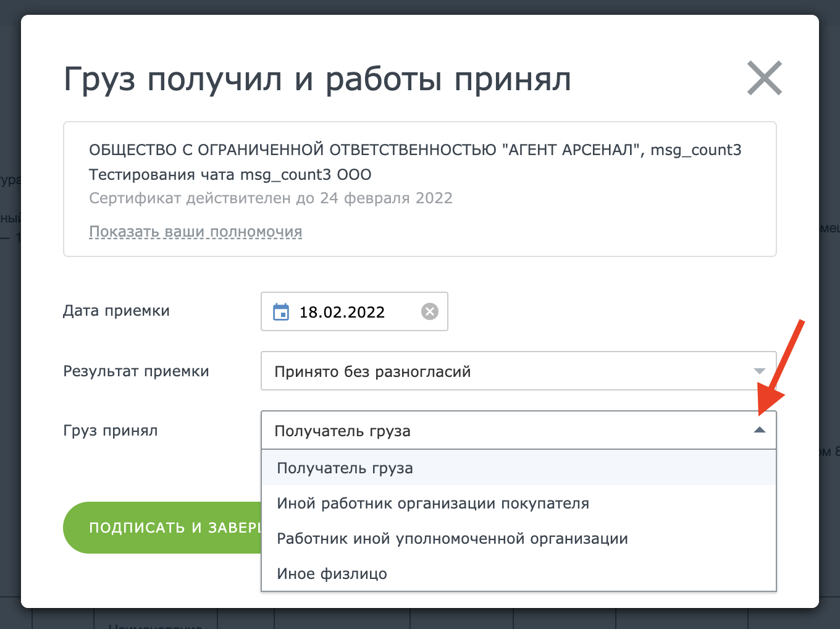Collapse the 'Груз принял' dropdown arrow
Image resolution: width=840 pixels, height=629 pixels.
coord(760,430)
